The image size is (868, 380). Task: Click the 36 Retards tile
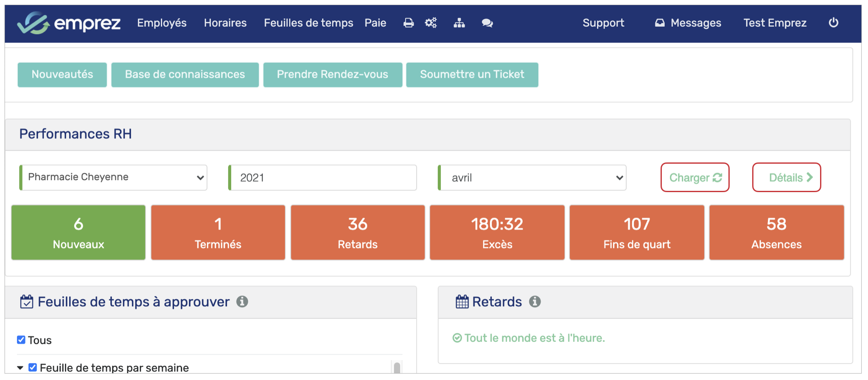[358, 232]
